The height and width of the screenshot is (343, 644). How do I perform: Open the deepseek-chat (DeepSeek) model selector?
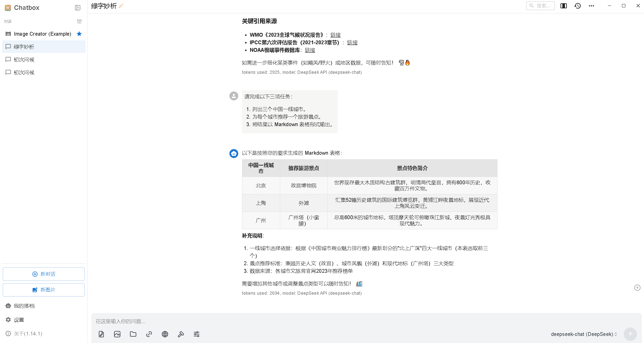click(584, 334)
